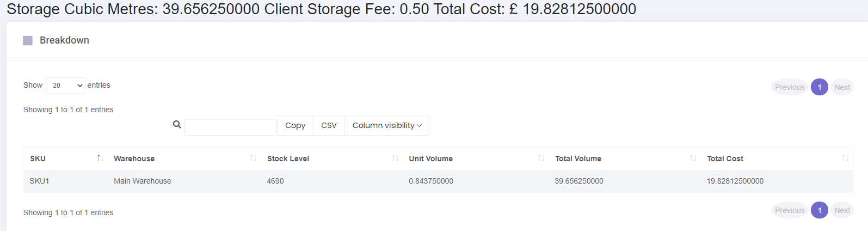Select the SKU1 table row
This screenshot has height=231, width=868.
click(x=439, y=181)
